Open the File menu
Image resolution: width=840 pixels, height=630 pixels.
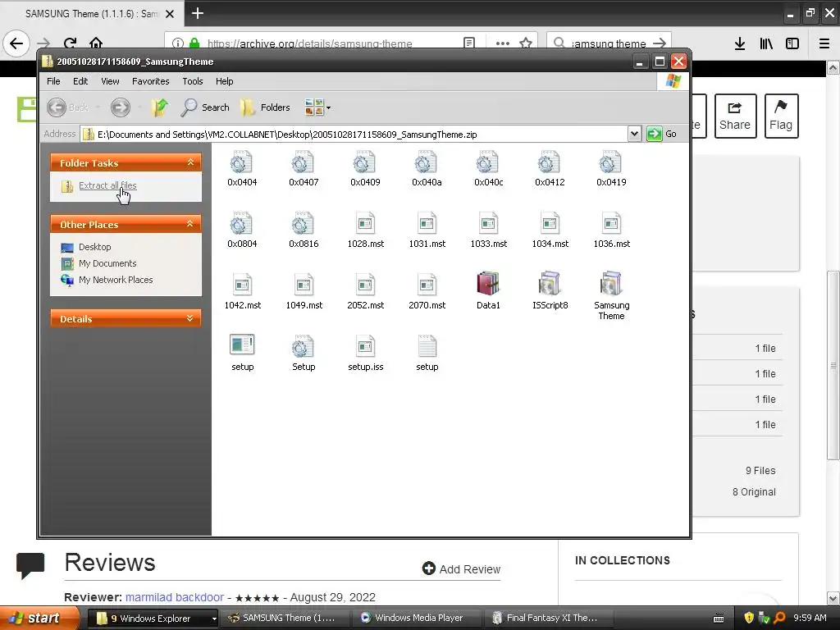tap(53, 81)
